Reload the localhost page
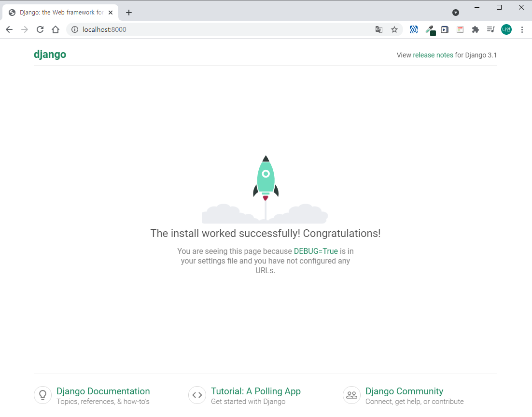This screenshot has width=532, height=417. [40, 29]
